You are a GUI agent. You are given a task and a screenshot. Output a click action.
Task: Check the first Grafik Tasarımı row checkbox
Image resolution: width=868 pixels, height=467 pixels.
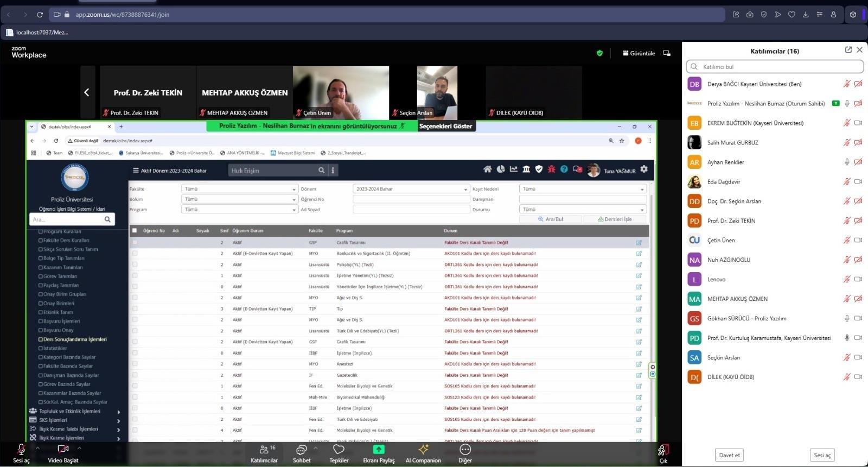[x=135, y=242]
